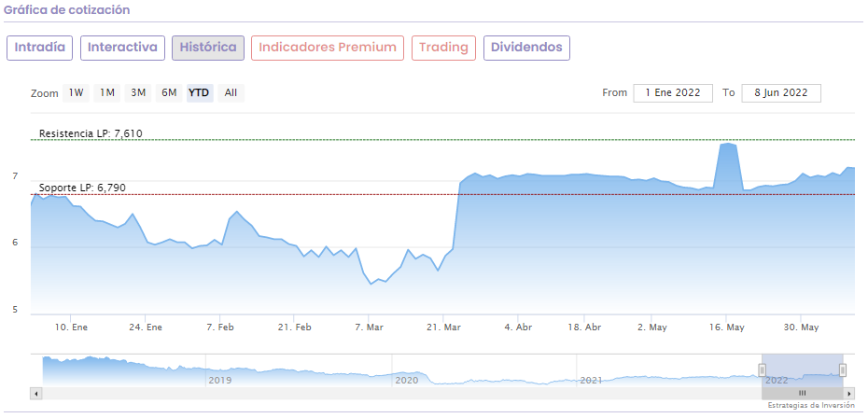This screenshot has width=868, height=418.
Task: Show the Dividendos tab
Action: click(526, 48)
